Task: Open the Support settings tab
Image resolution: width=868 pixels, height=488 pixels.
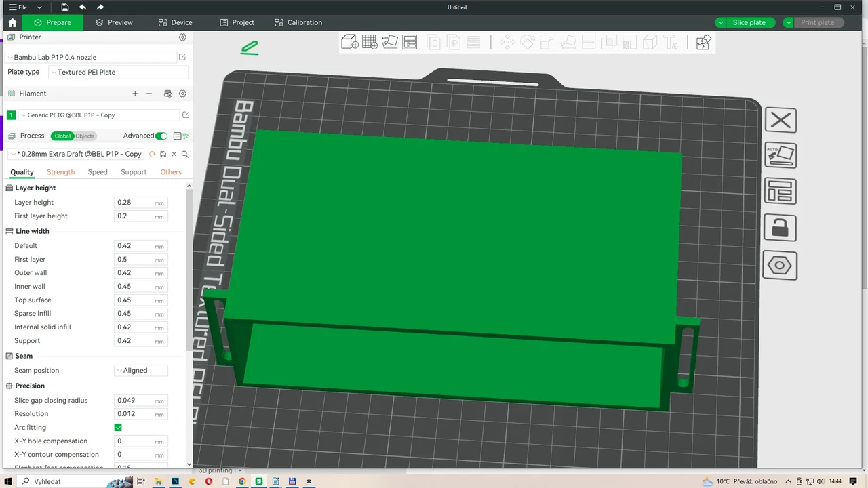Action: [x=134, y=172]
